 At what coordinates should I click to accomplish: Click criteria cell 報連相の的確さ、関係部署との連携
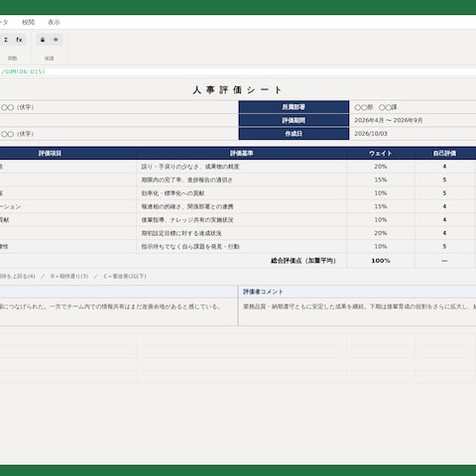(242, 206)
